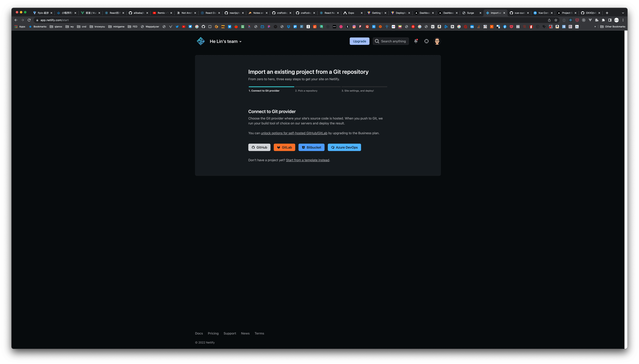639x364 pixels.
Task: Open the tab search chevron
Action: coord(623,13)
